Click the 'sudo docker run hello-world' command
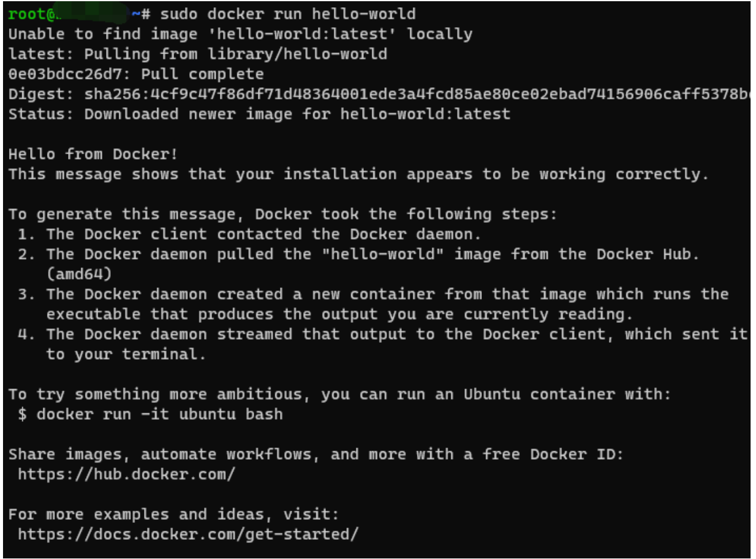 [287, 14]
